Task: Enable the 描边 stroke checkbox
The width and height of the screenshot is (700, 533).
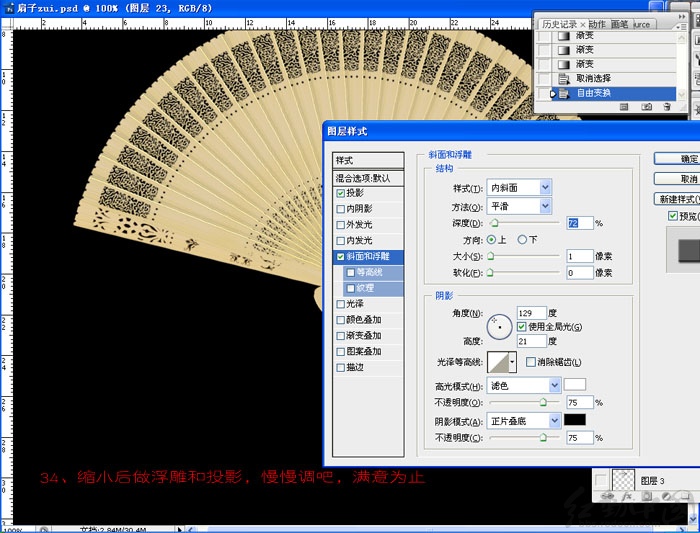Action: coord(341,367)
